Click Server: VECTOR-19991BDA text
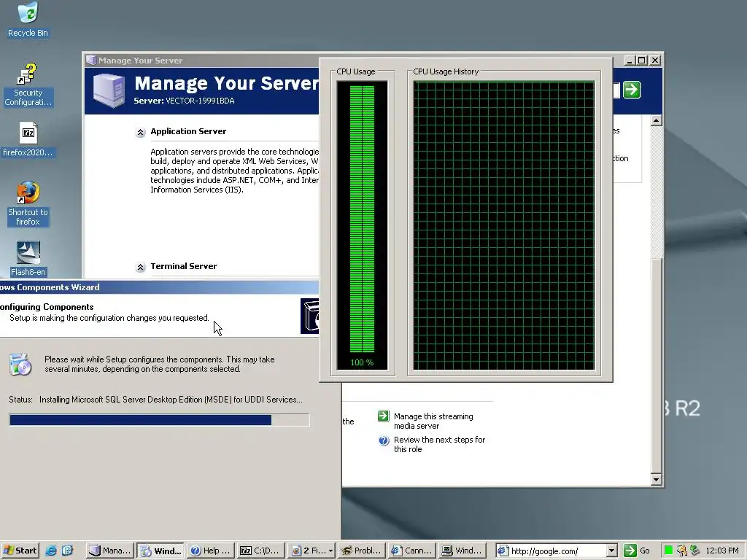This screenshot has width=747, height=560. pos(184,101)
